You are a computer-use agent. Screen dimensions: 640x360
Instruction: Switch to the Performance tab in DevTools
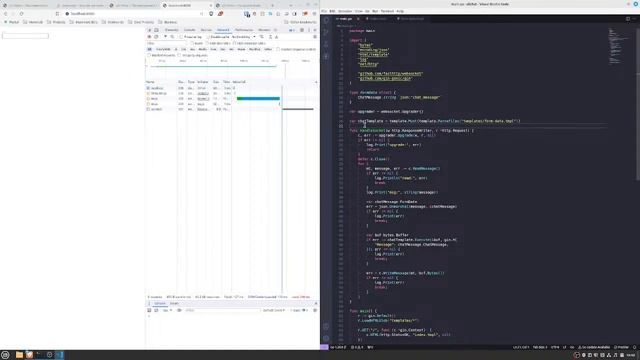(x=244, y=30)
